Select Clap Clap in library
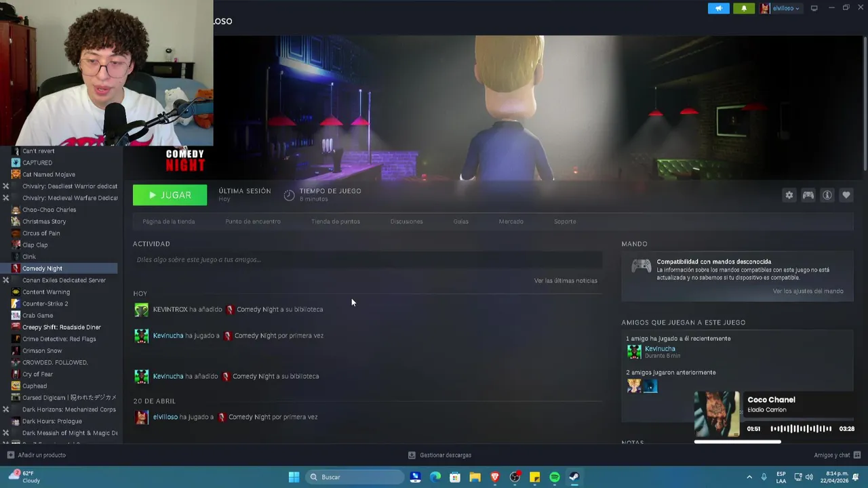 35,245
